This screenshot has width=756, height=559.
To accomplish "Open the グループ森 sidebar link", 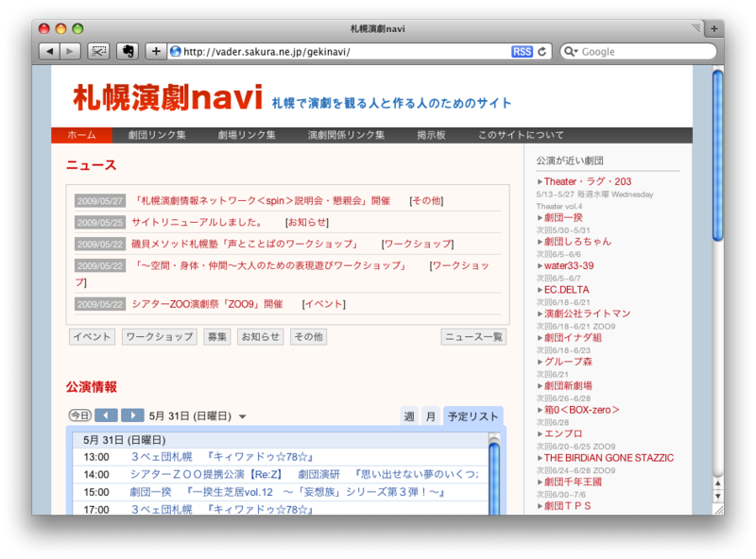I will point(568,362).
